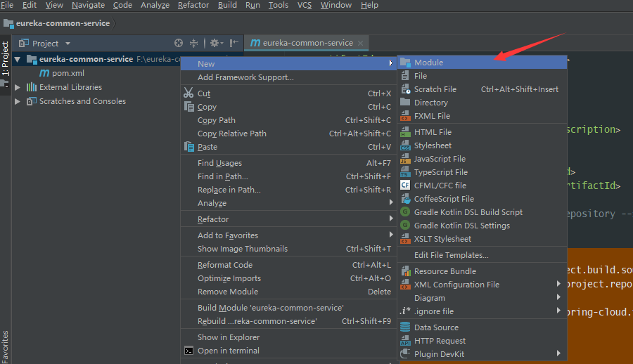Viewport: 633px width, 364px height.
Task: Click the File icon in New submenu
Action: pos(405,76)
